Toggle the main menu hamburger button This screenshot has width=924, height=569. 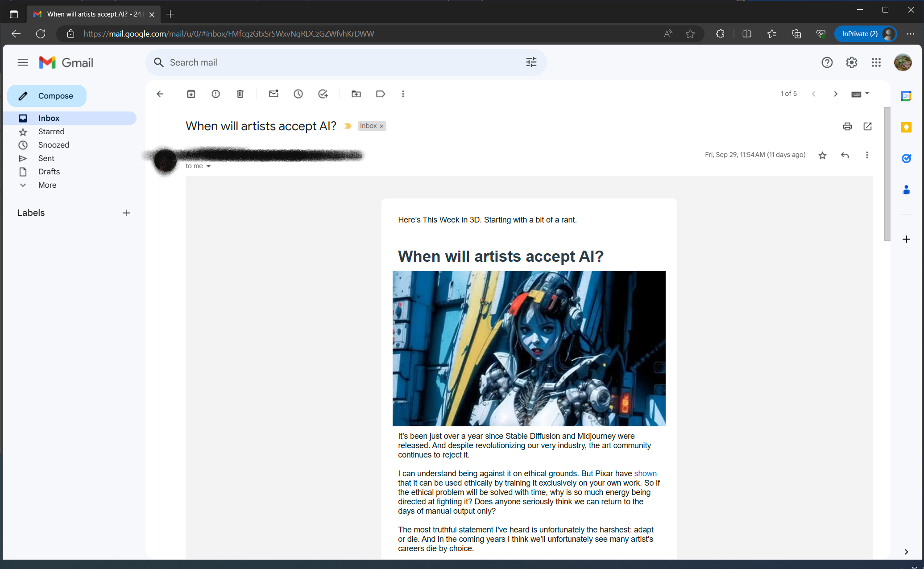(x=23, y=62)
